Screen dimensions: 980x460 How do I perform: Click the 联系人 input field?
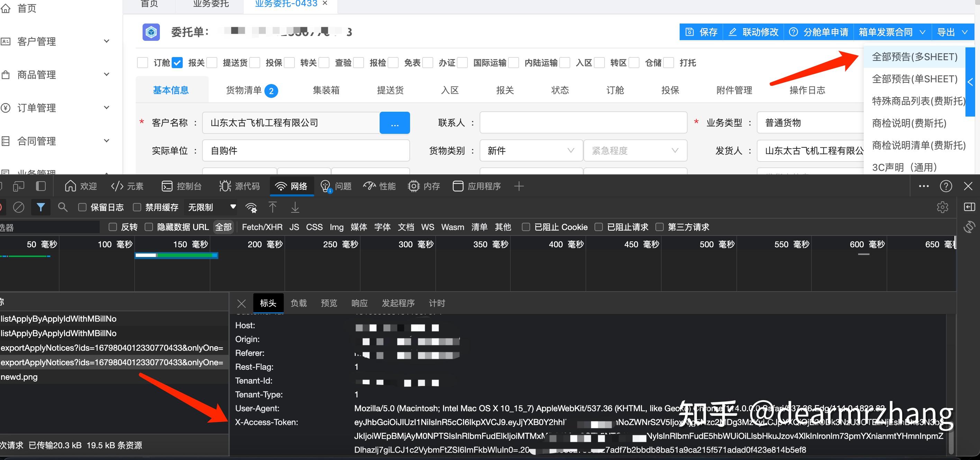583,123
